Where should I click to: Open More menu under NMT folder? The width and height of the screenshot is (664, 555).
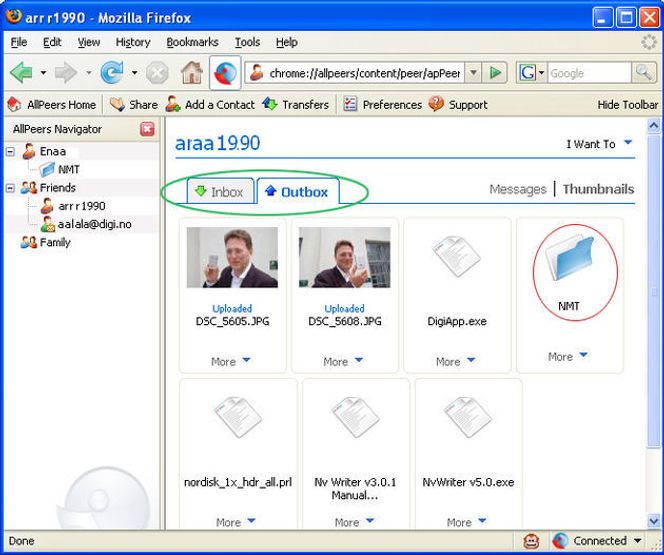[568, 356]
